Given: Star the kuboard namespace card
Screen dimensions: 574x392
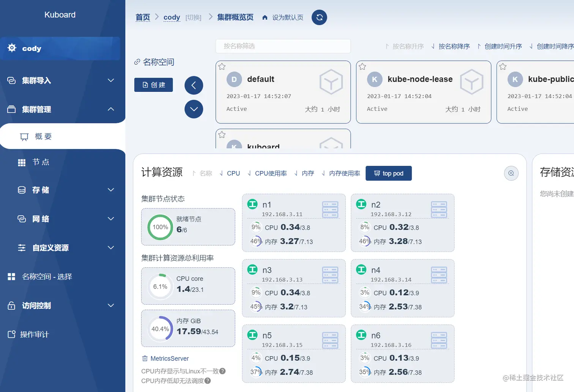Looking at the screenshot, I should (x=222, y=135).
